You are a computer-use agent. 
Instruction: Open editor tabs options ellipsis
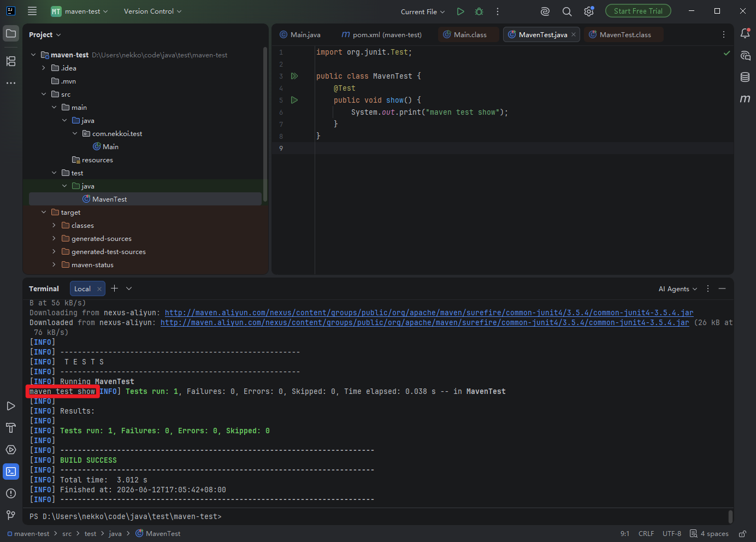(724, 34)
